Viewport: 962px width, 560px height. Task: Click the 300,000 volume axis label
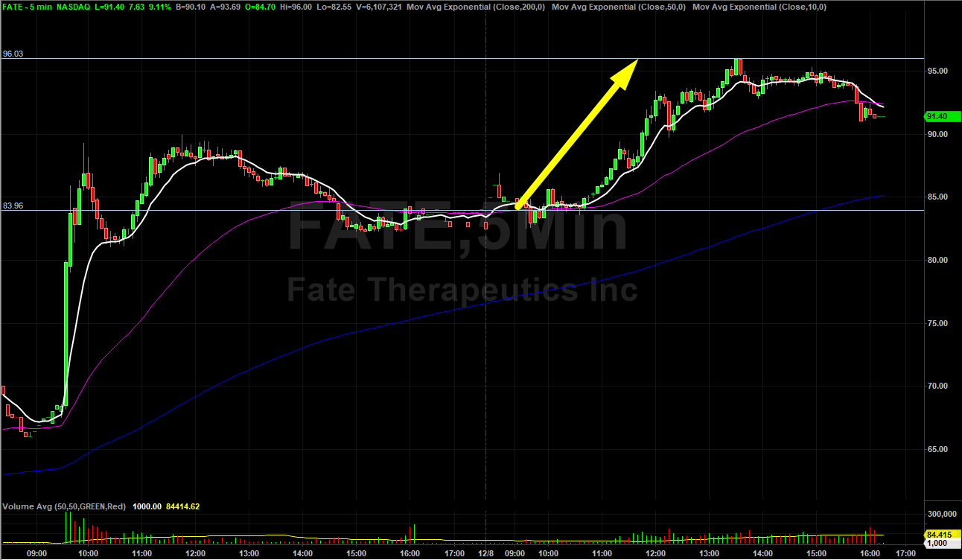click(940, 515)
